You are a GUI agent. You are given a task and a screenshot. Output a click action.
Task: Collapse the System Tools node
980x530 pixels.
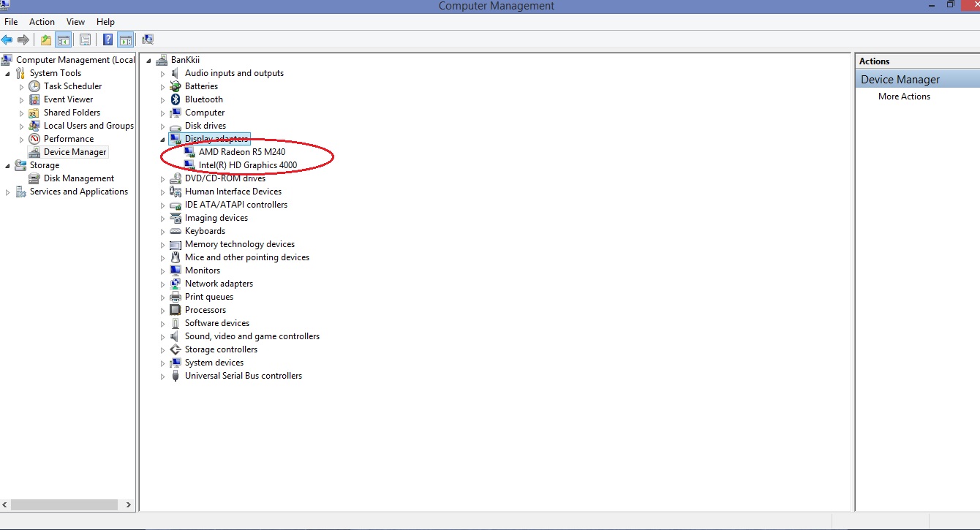(x=8, y=73)
